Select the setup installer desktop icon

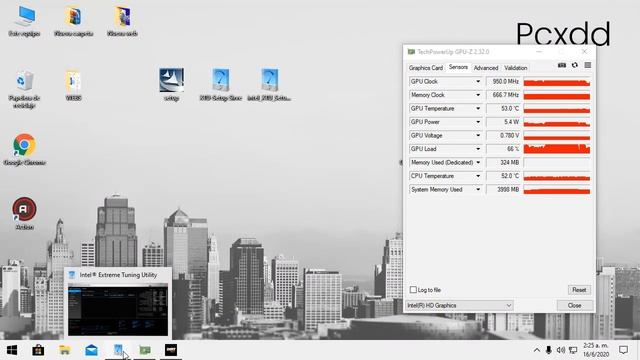click(171, 84)
